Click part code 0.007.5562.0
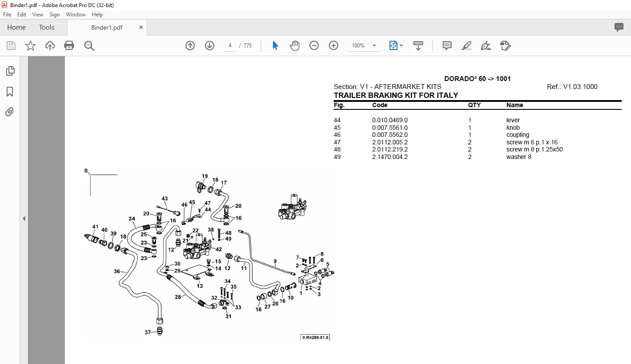 pos(390,135)
